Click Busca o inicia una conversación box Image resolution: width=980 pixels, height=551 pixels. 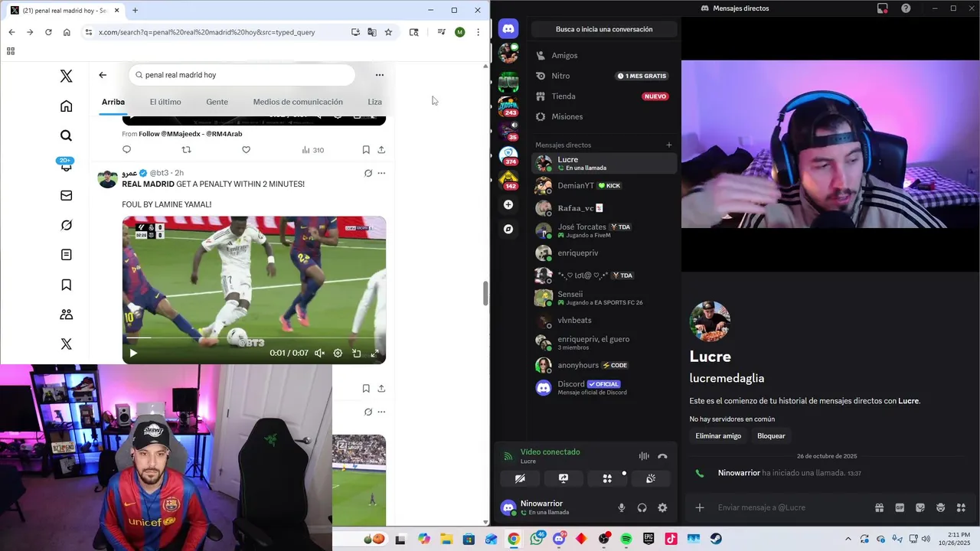604,29
